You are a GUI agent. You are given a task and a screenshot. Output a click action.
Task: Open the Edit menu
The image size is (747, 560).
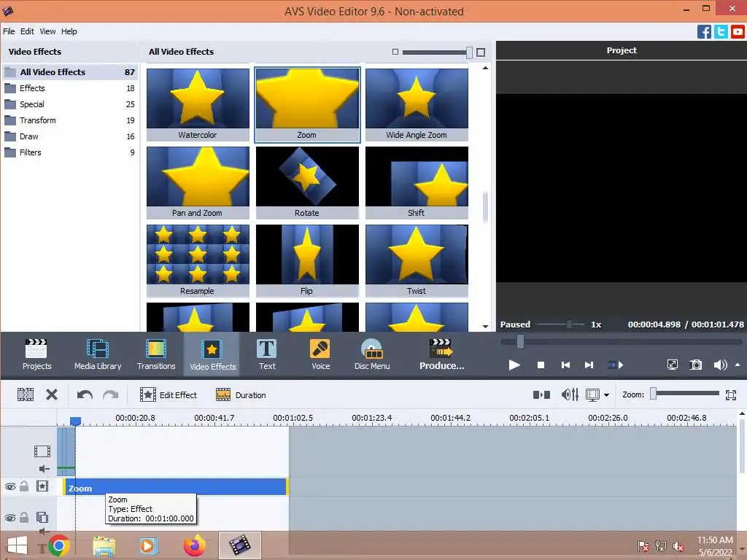(27, 31)
